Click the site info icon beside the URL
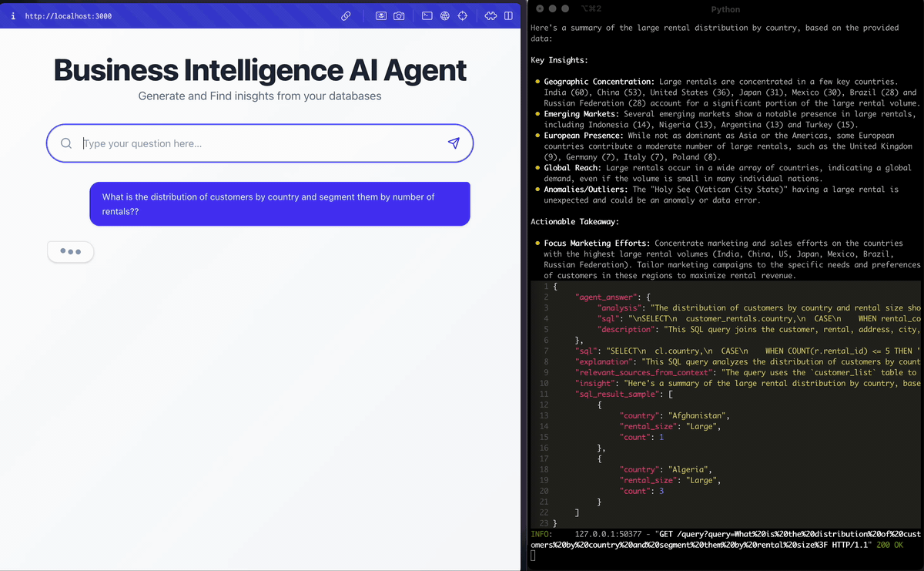This screenshot has width=924, height=571. (14, 15)
